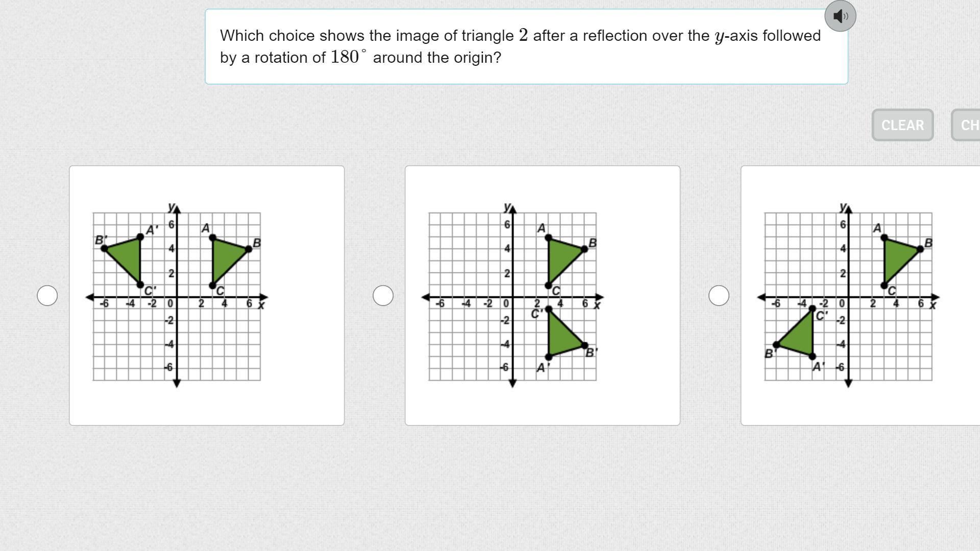Click point A' in the third graph

[813, 357]
